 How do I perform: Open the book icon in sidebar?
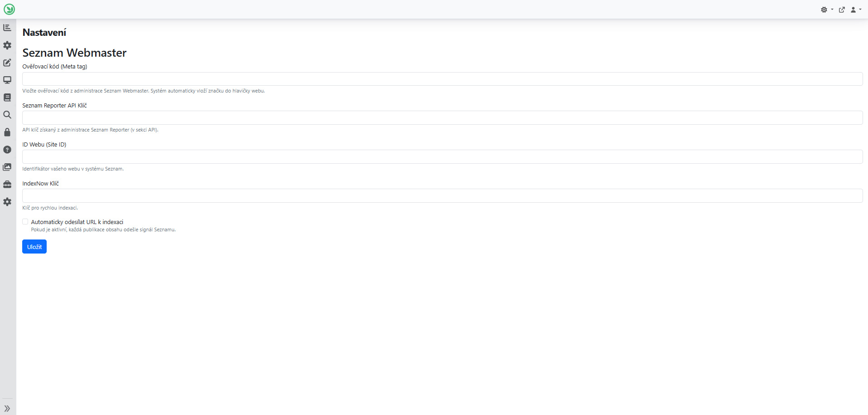pyautogui.click(x=7, y=98)
